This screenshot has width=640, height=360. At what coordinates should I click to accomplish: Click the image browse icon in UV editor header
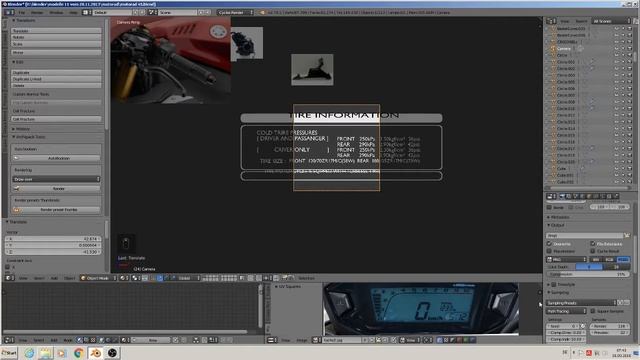[x=316, y=340]
